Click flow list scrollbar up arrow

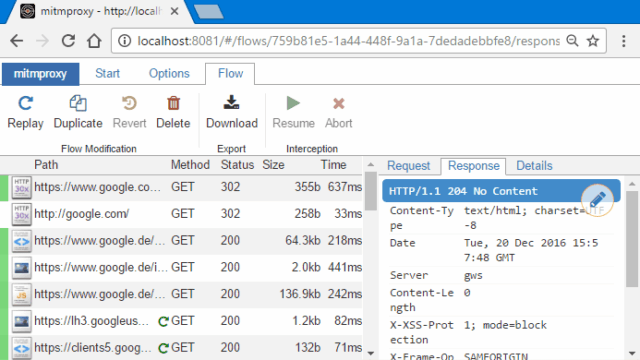[370, 165]
